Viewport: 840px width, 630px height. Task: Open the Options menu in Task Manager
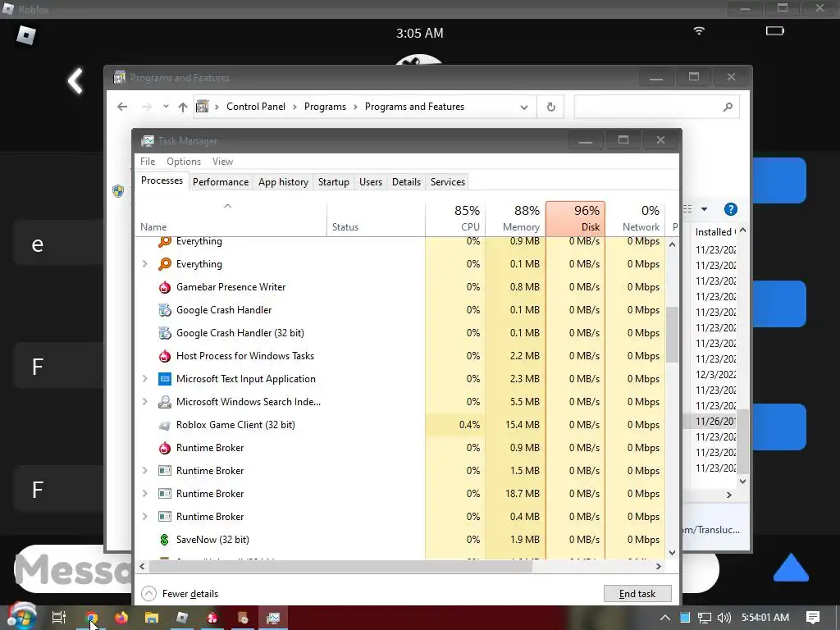[184, 162]
